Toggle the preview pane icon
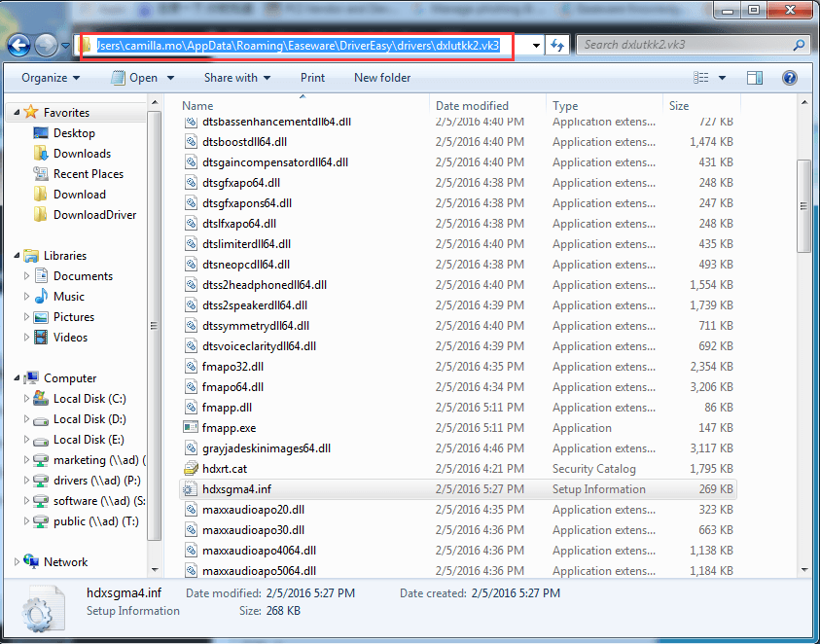The image size is (820, 644). (755, 78)
